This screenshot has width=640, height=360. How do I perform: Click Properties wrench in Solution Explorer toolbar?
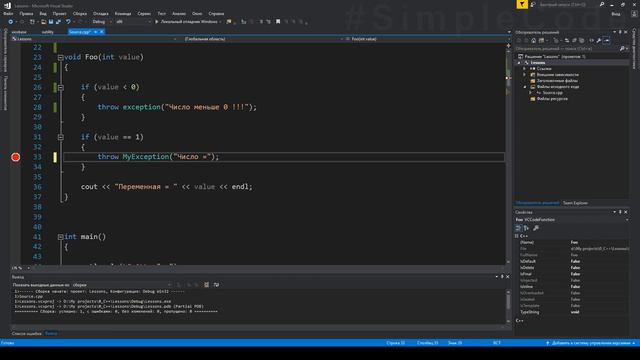(x=599, y=40)
